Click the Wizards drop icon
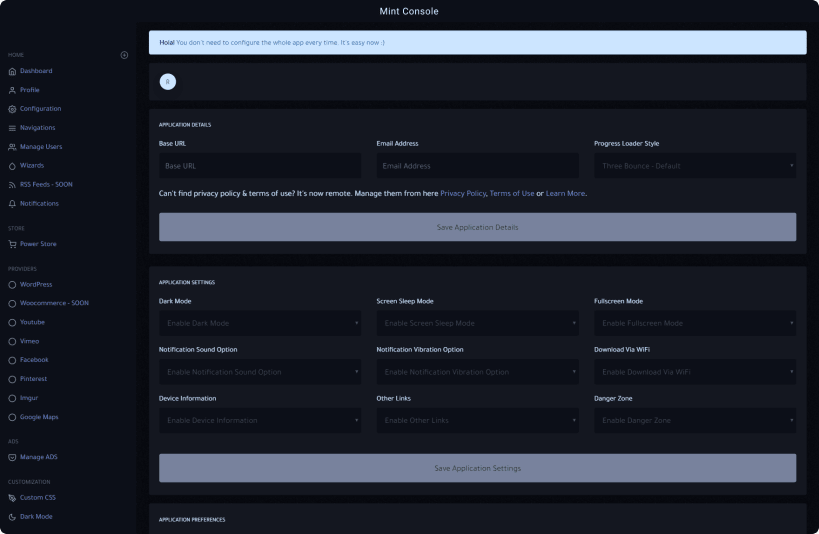819x534 pixels. [x=12, y=166]
